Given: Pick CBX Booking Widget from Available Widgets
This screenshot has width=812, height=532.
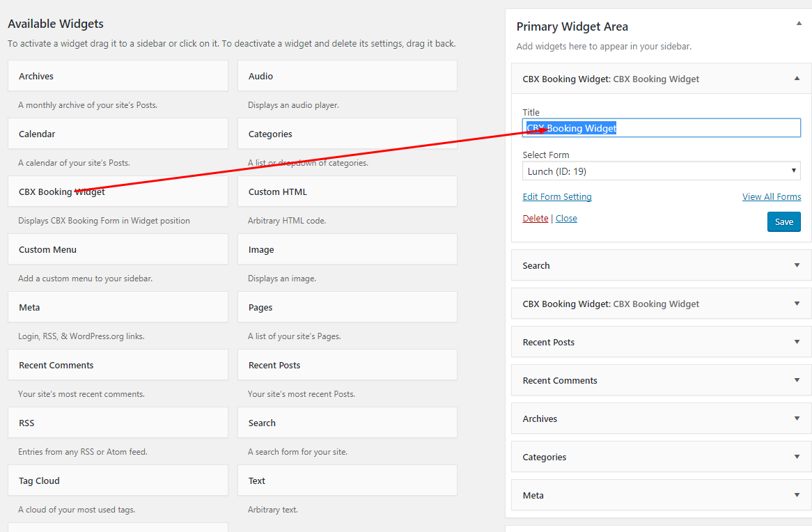Looking at the screenshot, I should pyautogui.click(x=118, y=191).
